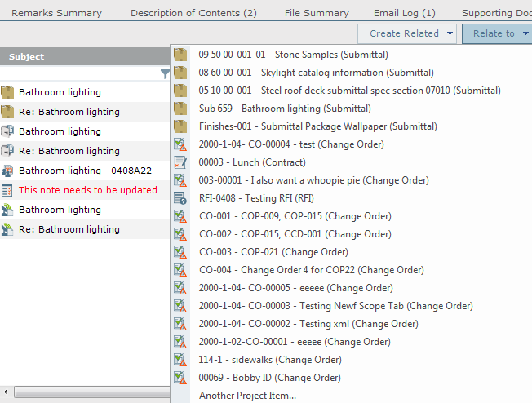Click the submittal icon of first Bathroom lighting row

[7, 92]
